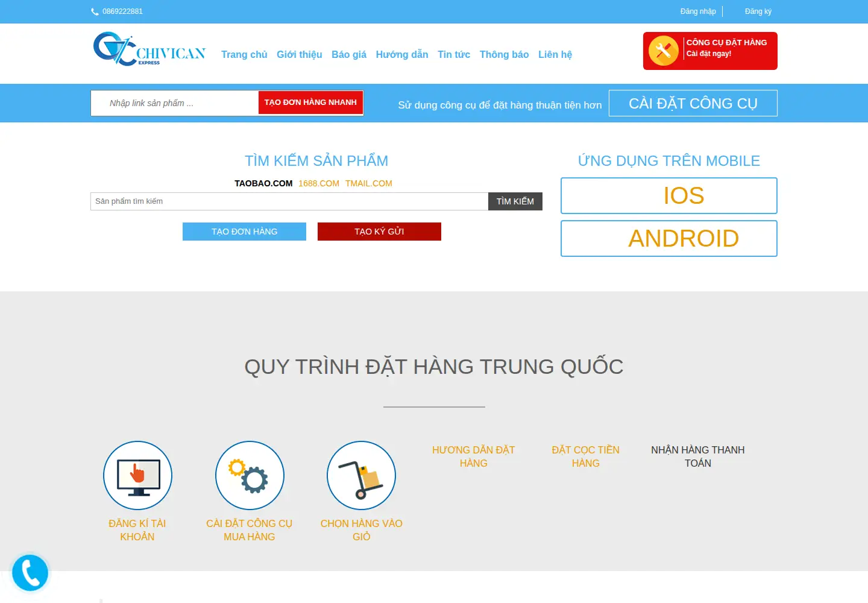
Task: Click the CÀI ĐẶT CÔNG CỤ MUA HÀNG label
Action: click(x=250, y=530)
